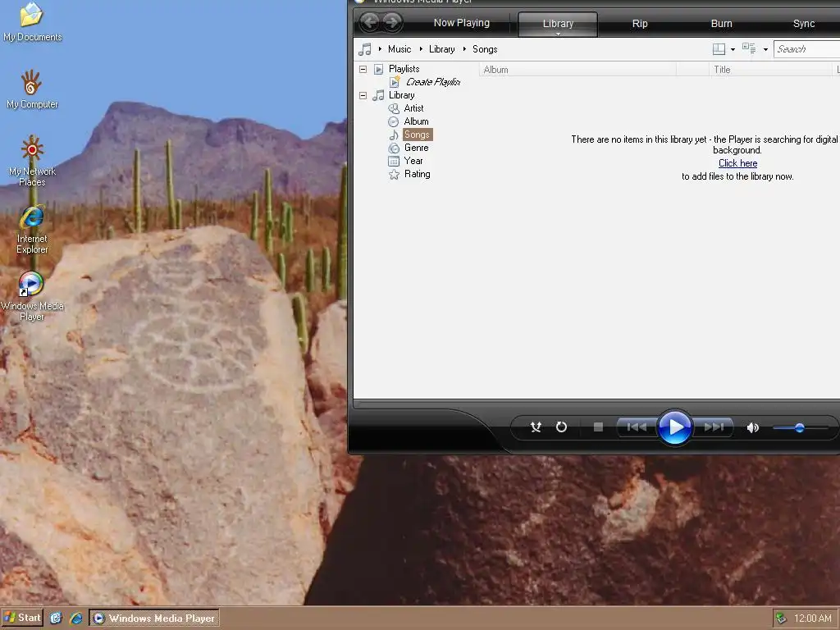Image resolution: width=840 pixels, height=630 pixels.
Task: Expand arrow before Music breadcrumb
Action: (x=381, y=49)
